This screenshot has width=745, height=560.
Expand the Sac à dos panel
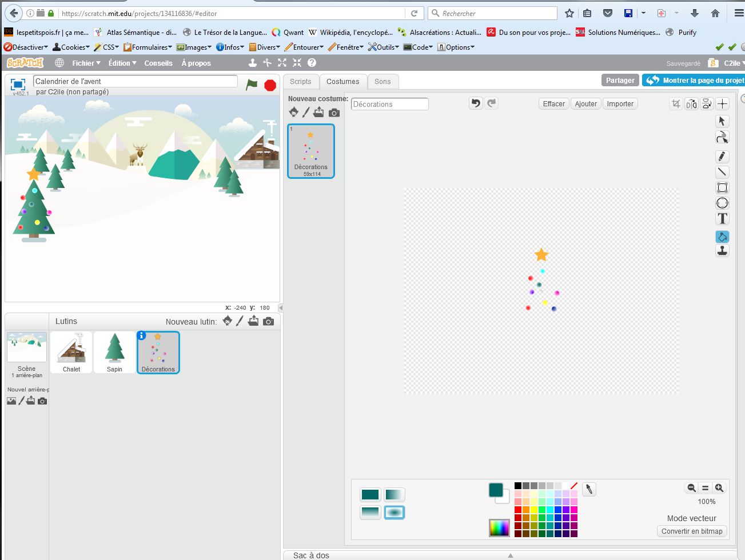[x=511, y=555]
